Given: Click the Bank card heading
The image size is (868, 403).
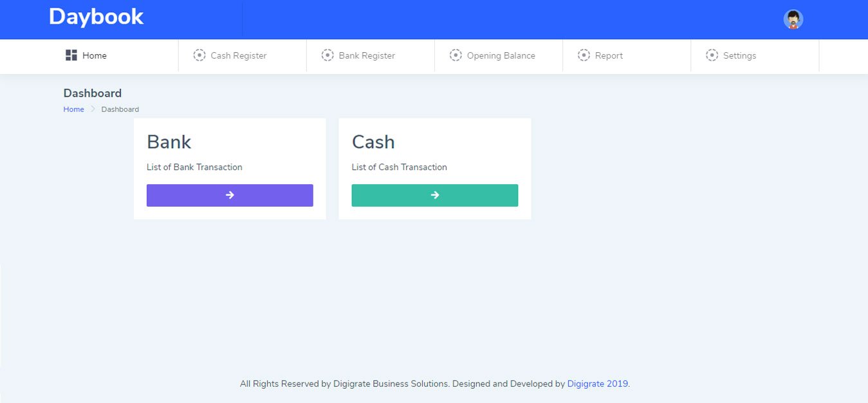Looking at the screenshot, I should click(169, 142).
